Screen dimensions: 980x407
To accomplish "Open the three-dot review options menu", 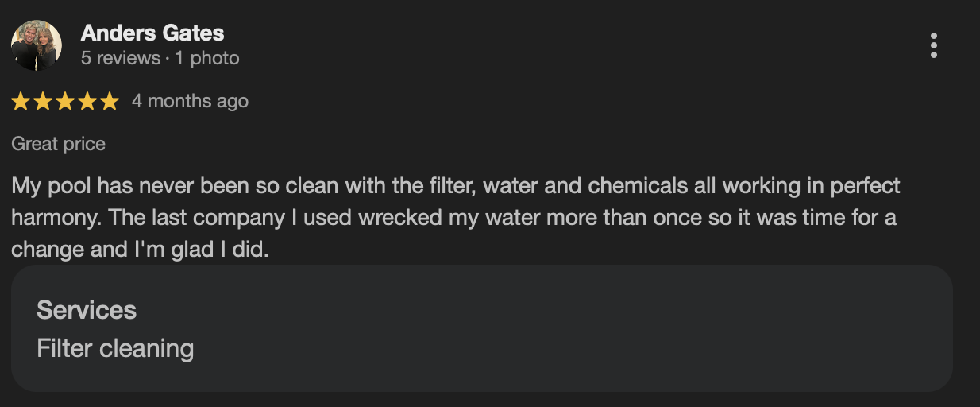I will (934, 46).
